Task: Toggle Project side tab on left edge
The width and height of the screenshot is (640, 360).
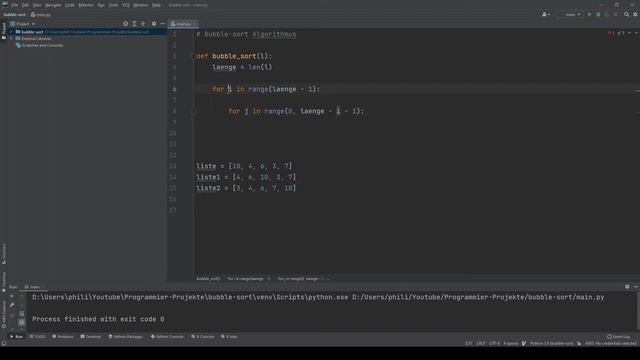Action: 4,31
